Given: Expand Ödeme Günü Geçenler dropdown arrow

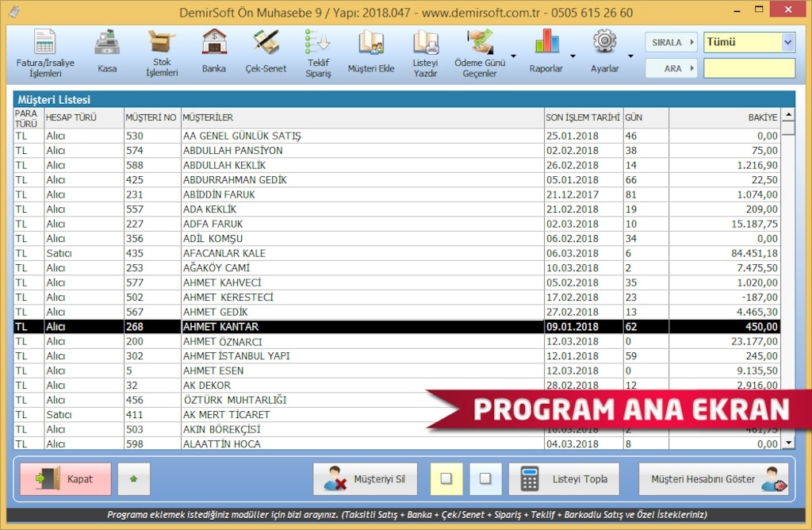Looking at the screenshot, I should (514, 56).
